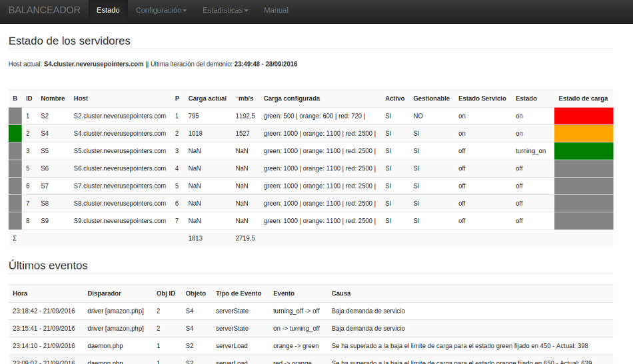Click the orange load status cell for S4
Image resolution: width=633 pixels, height=364 pixels.
point(583,133)
